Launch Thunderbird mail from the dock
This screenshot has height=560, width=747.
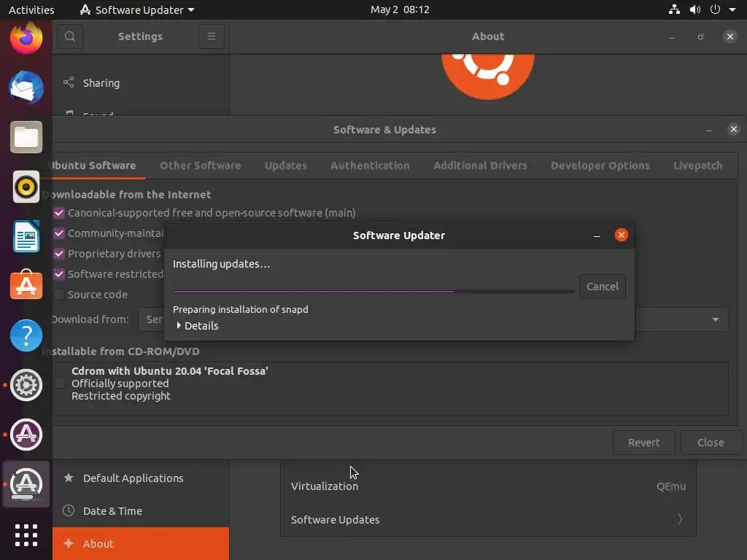(x=26, y=87)
